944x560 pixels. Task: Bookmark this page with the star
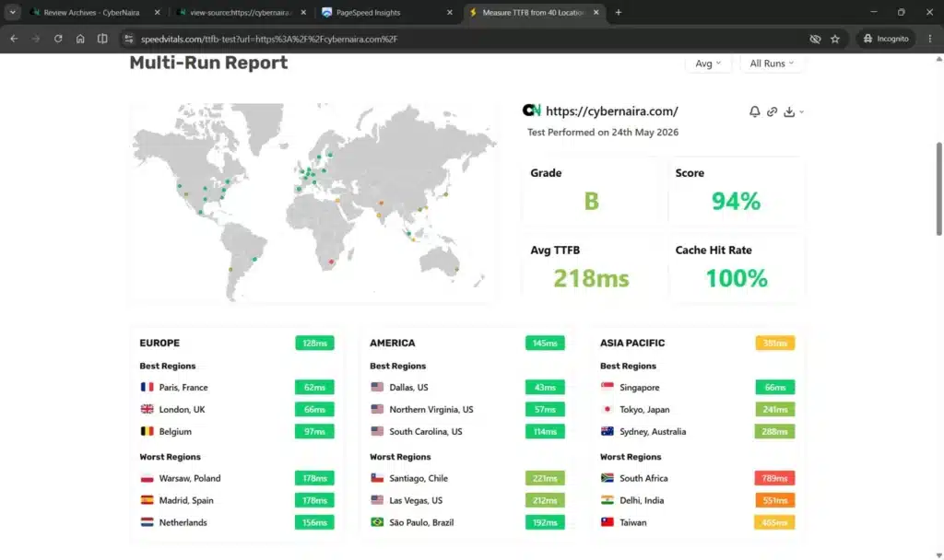tap(835, 39)
